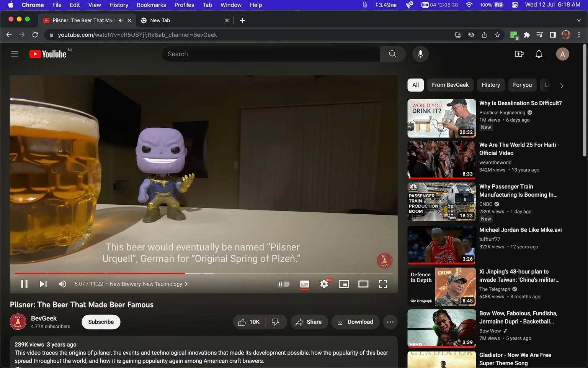Open Create video menu
The width and height of the screenshot is (588, 368).
(x=519, y=54)
